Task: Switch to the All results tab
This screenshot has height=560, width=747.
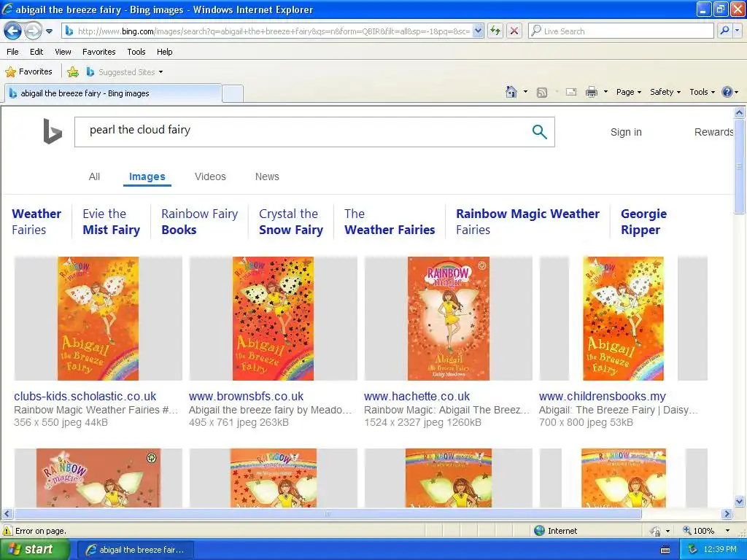Action: pos(94,176)
